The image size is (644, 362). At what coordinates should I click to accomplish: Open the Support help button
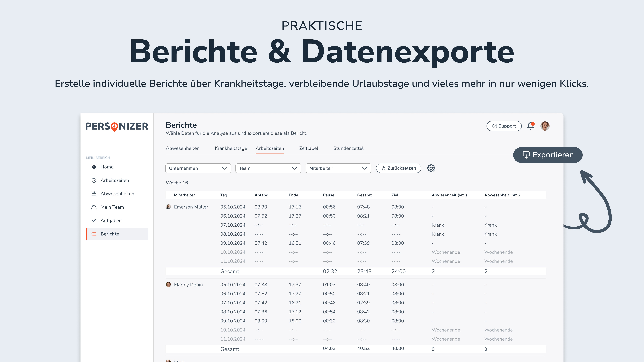(x=504, y=126)
